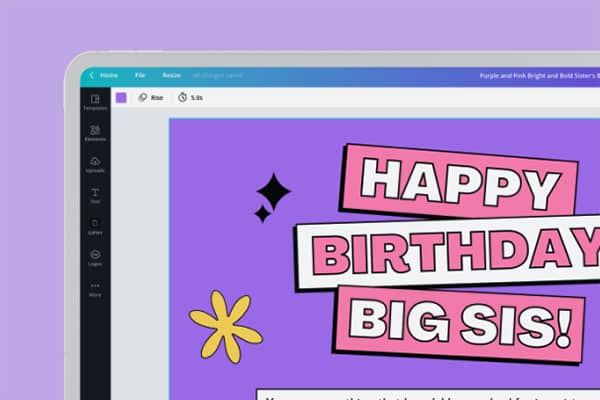Open the Logos sidebar panel
The image size is (600, 400).
tap(95, 258)
